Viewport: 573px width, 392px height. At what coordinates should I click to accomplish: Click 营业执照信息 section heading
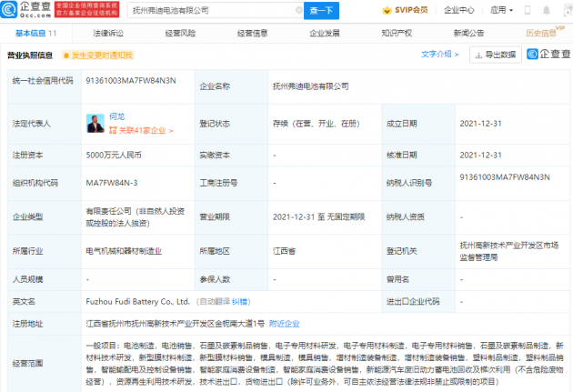click(30, 55)
